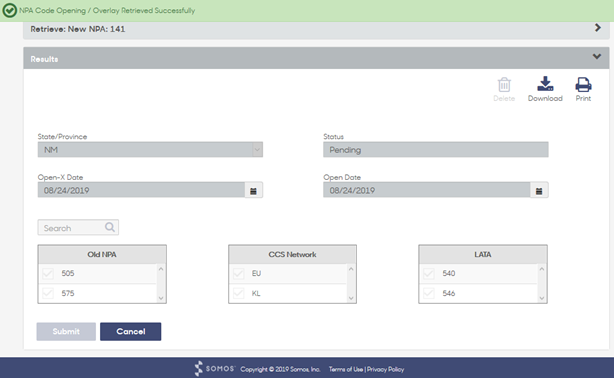Expand the Retrieve: New NPA section
This screenshot has height=378, width=614.
pyautogui.click(x=598, y=28)
